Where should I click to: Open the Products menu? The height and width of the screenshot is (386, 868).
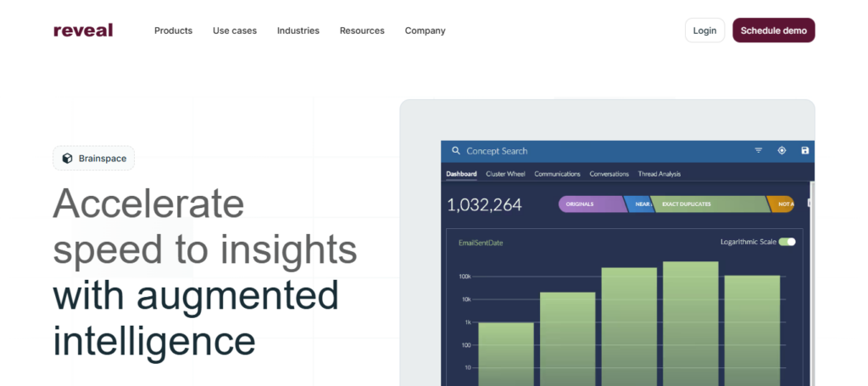click(x=173, y=31)
